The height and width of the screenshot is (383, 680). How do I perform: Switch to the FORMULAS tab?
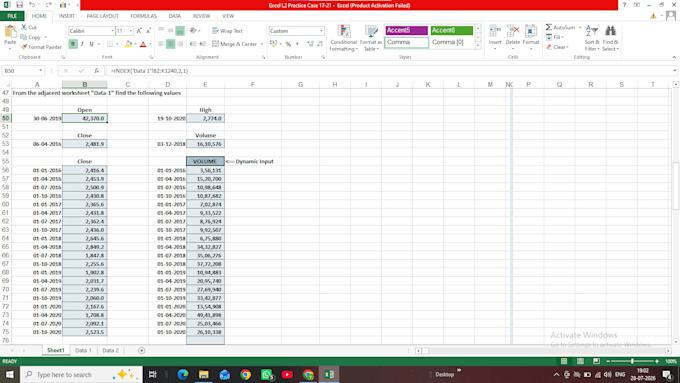[144, 16]
